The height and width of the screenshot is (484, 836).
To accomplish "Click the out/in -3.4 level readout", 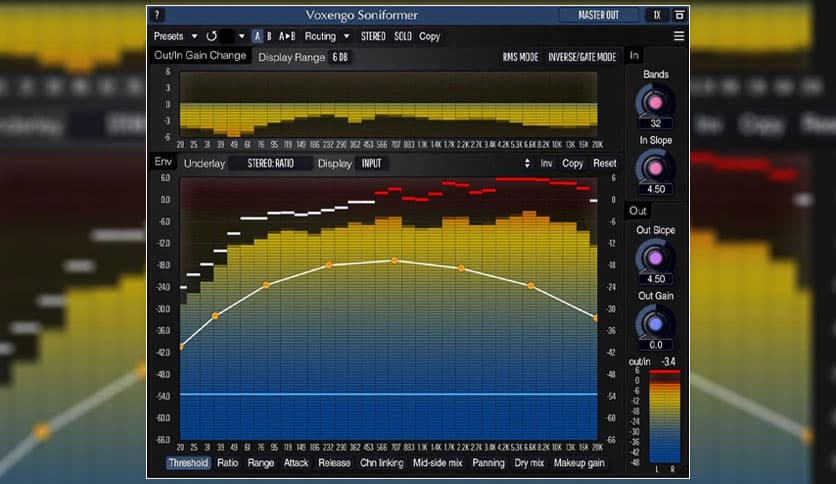I will click(x=669, y=361).
